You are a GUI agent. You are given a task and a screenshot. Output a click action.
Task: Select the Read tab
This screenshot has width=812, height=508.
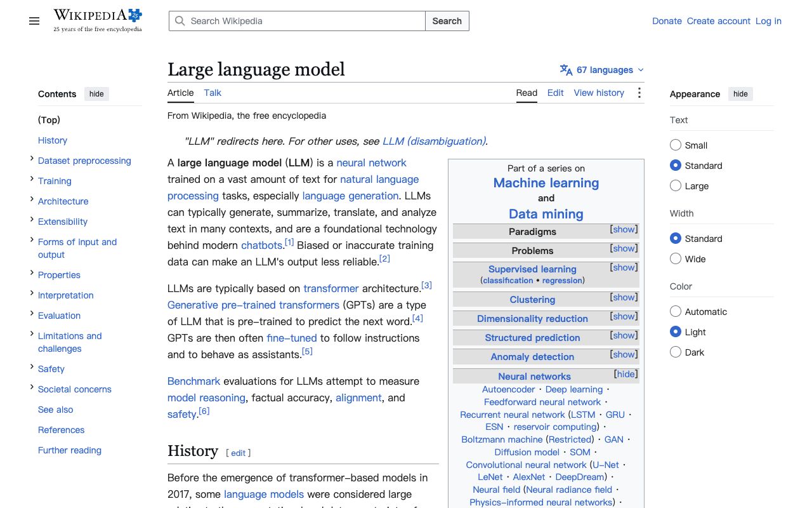click(x=527, y=93)
